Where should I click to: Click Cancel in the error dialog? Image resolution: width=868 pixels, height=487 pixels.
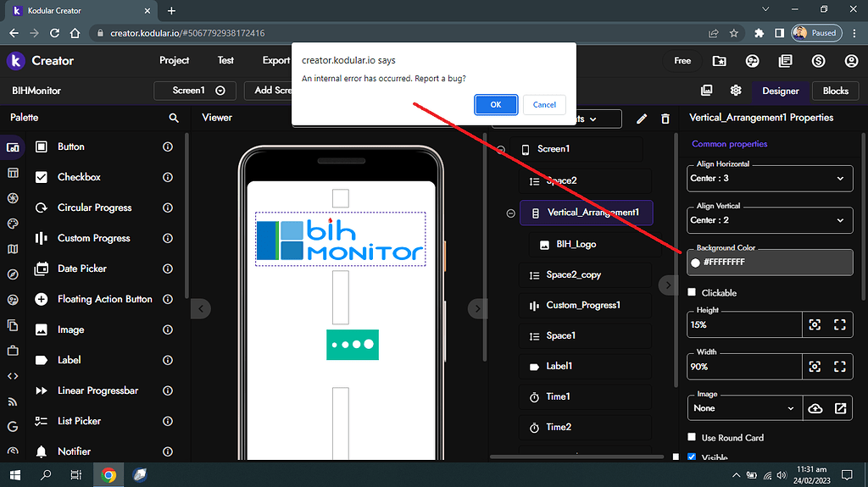point(544,104)
